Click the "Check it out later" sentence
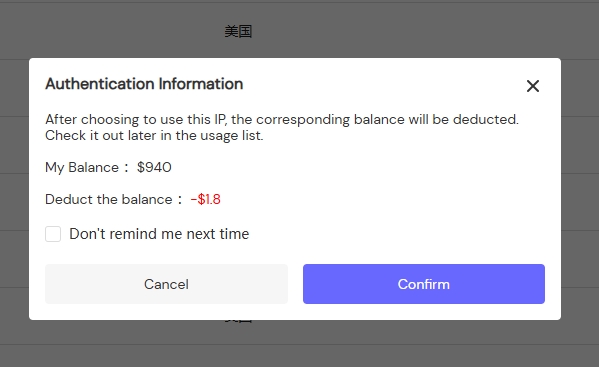Screen dimensions: 599x367 pos(154,136)
